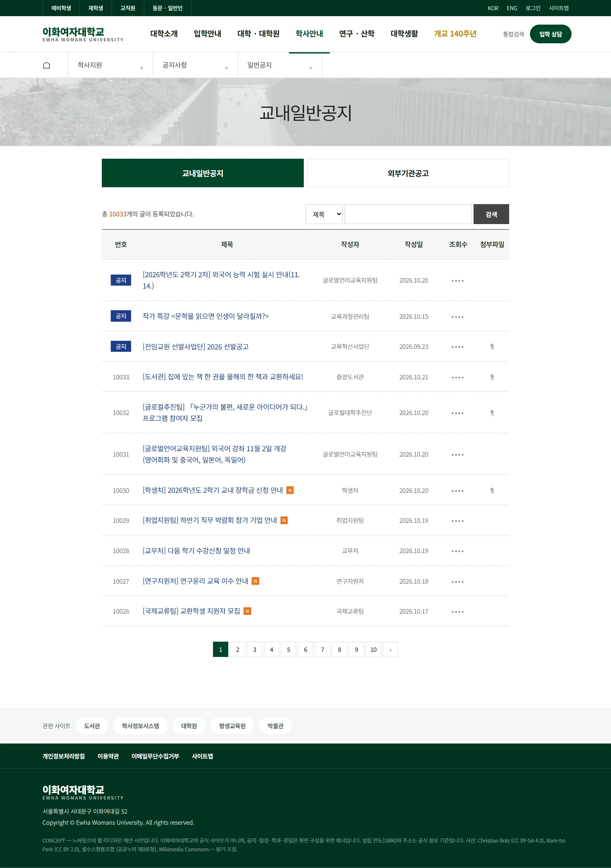Screen dimensions: 611x868
Task: Open the 수강신청 일정 안내 post
Action: (x=196, y=551)
